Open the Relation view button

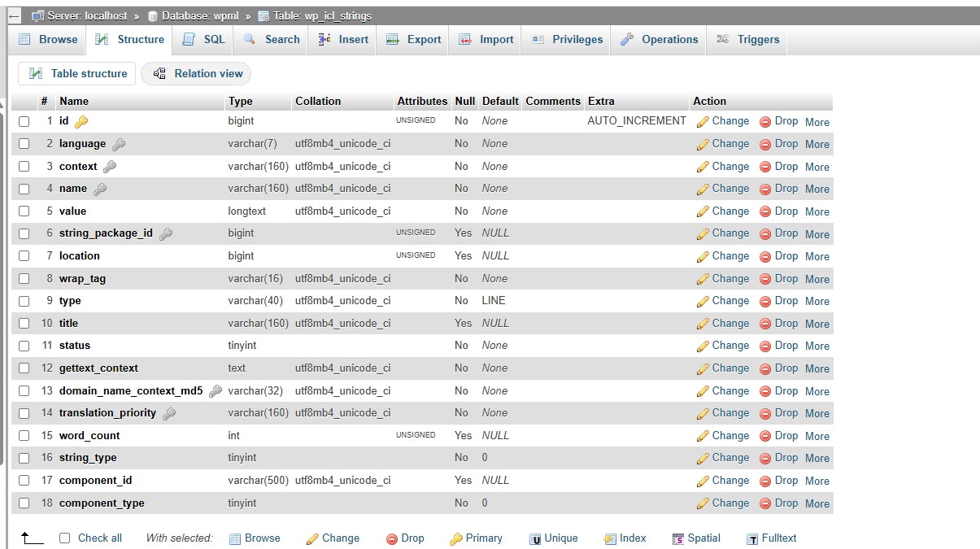(x=197, y=73)
